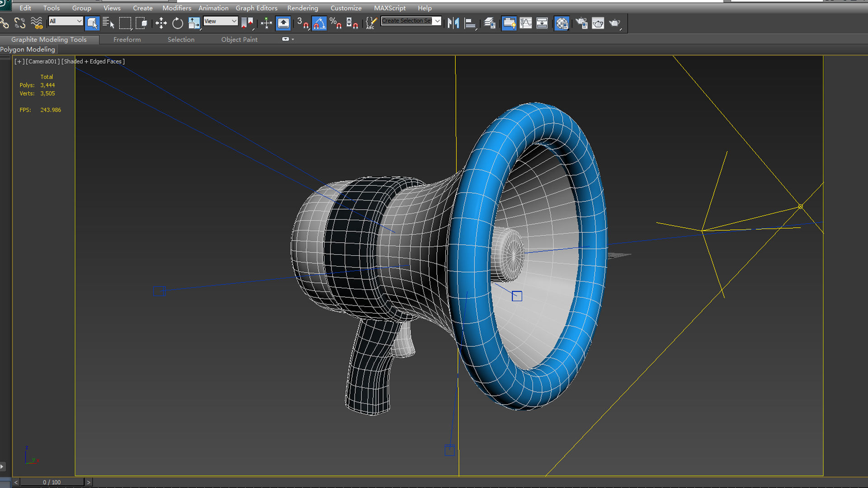Open Render Setup teapot icon

[x=581, y=23]
